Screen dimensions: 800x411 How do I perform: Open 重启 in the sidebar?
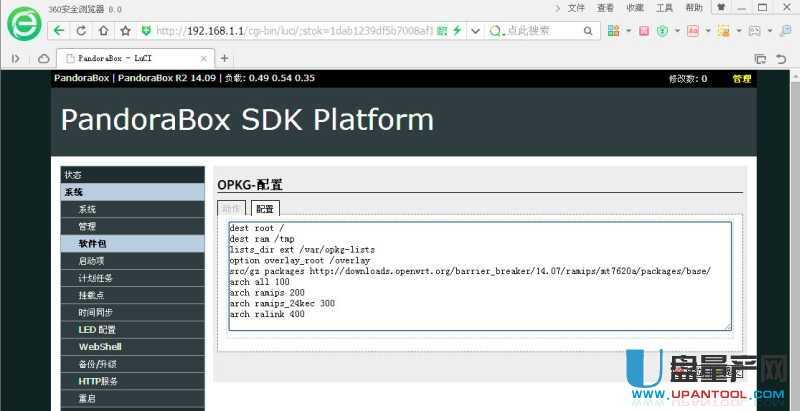[133, 399]
